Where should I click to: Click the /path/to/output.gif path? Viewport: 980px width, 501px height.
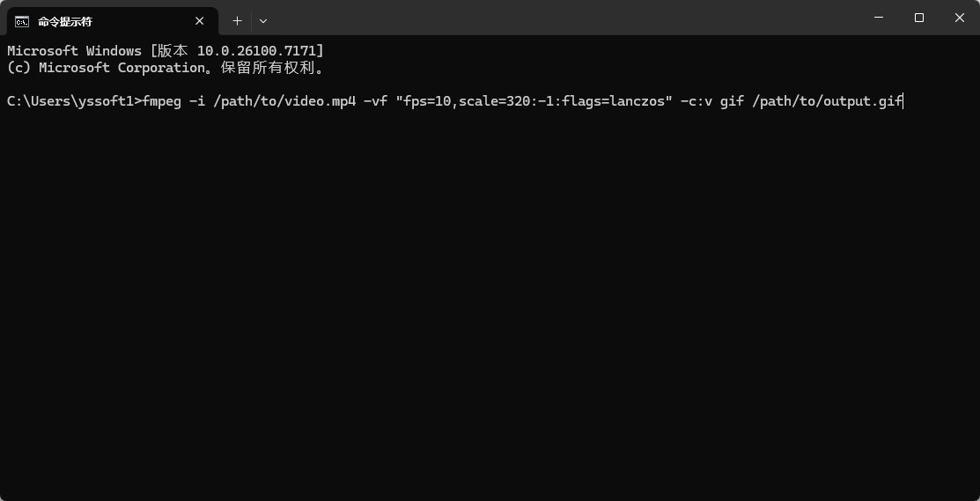coord(827,101)
